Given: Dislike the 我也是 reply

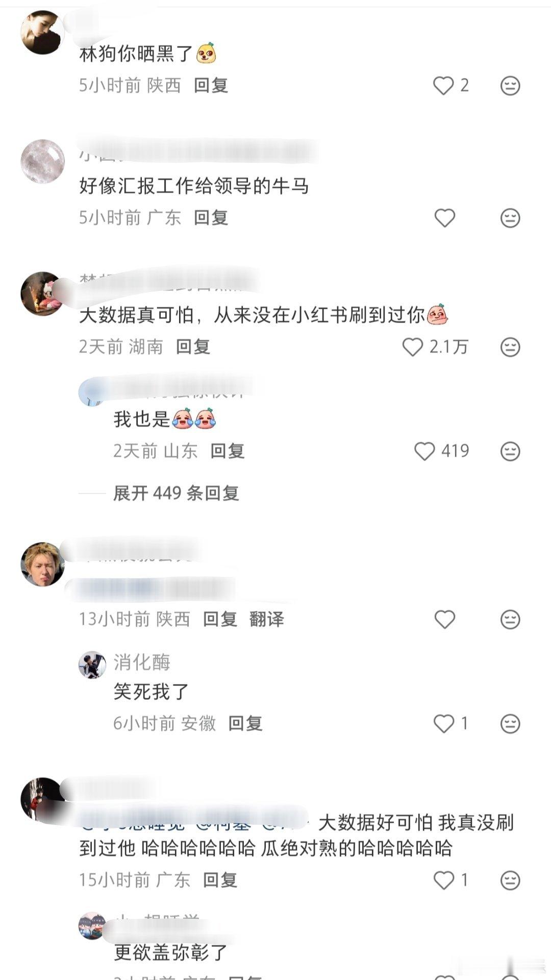Looking at the screenshot, I should (510, 451).
